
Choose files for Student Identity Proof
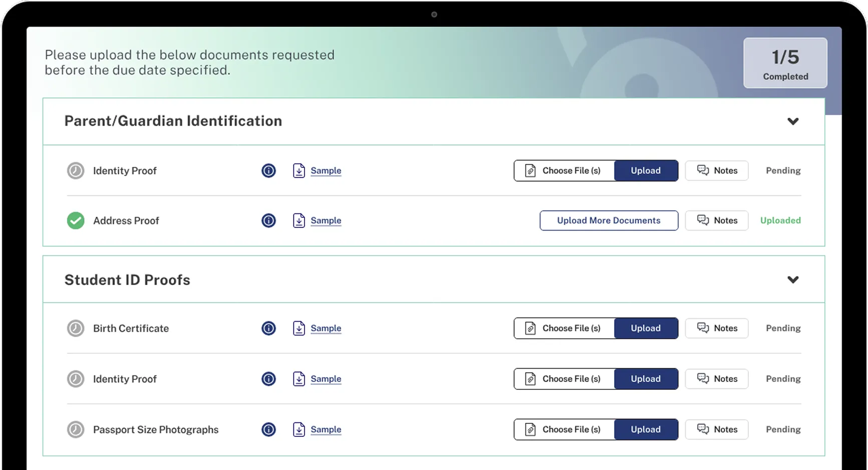point(564,379)
